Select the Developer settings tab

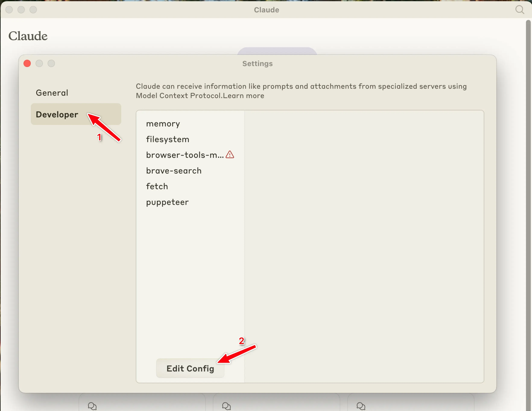(57, 114)
